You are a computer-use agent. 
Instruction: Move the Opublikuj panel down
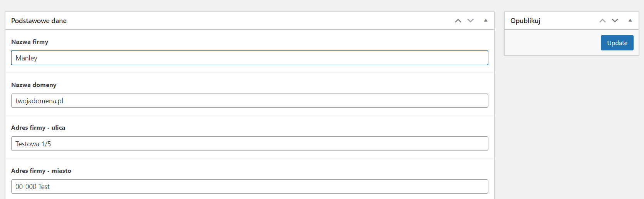click(615, 21)
